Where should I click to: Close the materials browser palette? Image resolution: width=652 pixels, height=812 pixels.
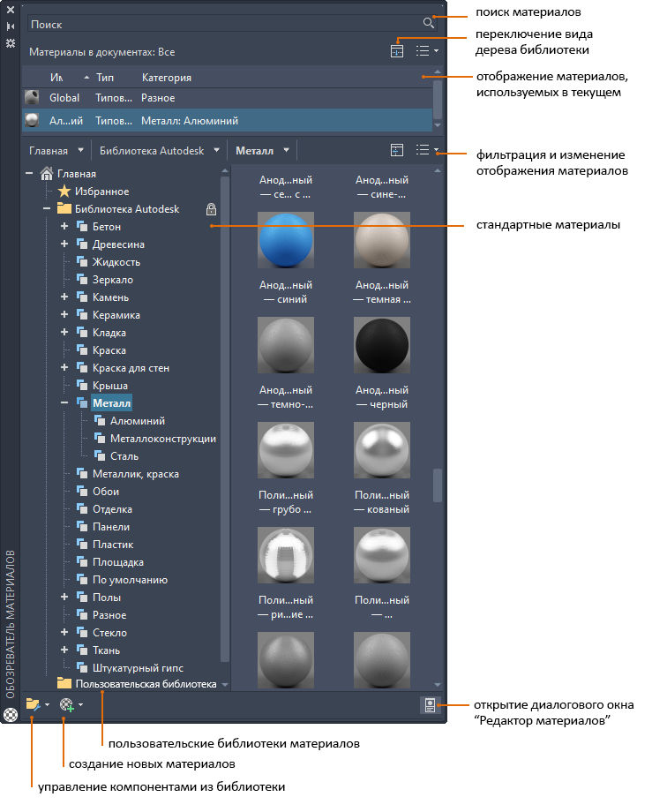point(11,10)
